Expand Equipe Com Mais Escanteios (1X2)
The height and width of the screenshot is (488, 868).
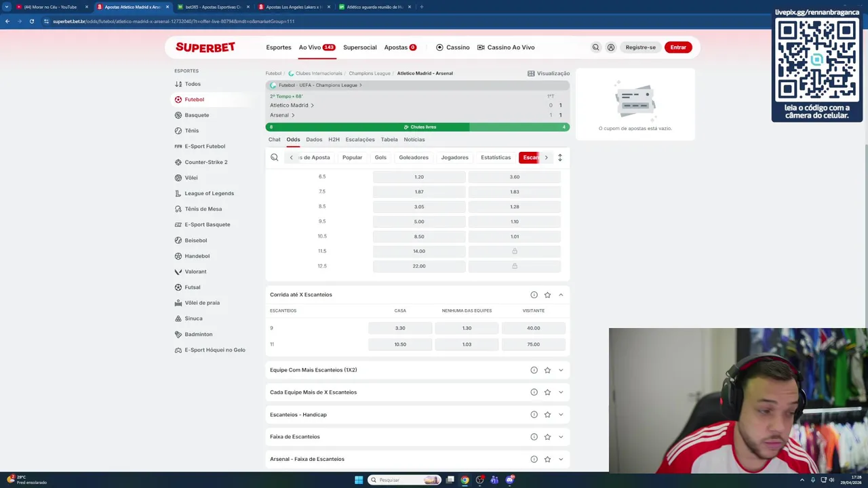[561, 370]
